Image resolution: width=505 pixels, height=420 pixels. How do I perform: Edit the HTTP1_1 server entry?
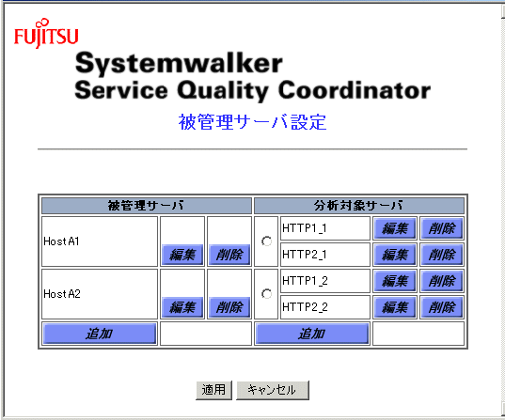tap(395, 228)
